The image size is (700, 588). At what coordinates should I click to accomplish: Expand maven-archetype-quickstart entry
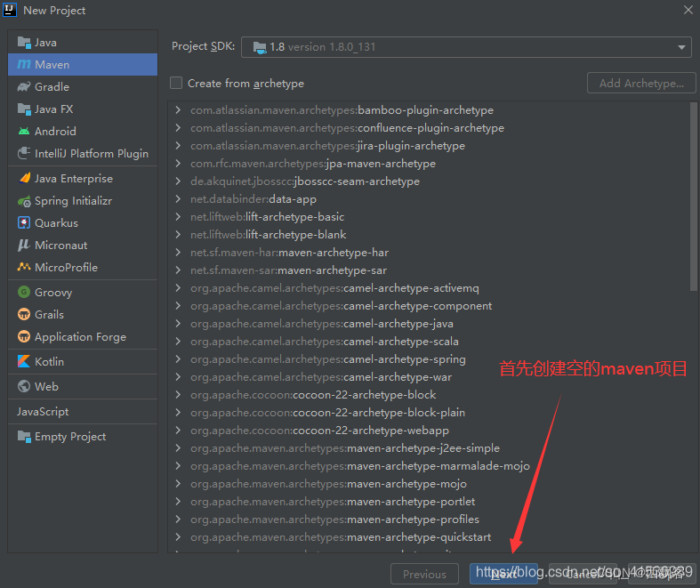tap(178, 536)
